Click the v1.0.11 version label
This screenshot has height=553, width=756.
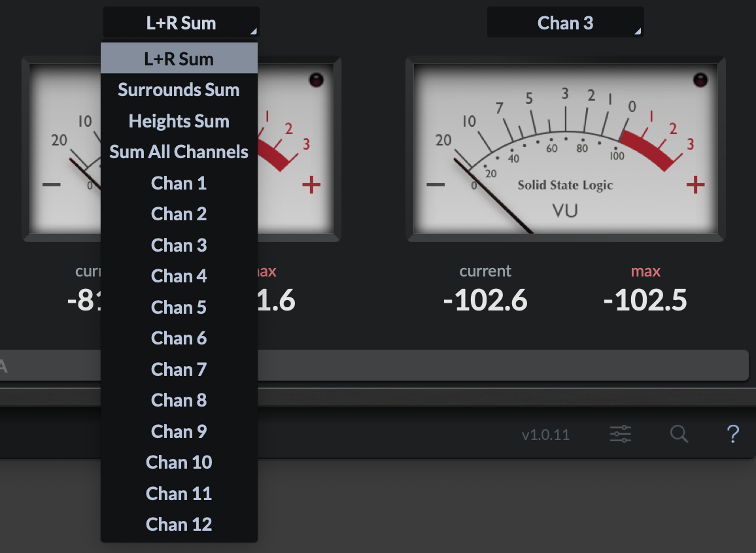[x=545, y=435]
